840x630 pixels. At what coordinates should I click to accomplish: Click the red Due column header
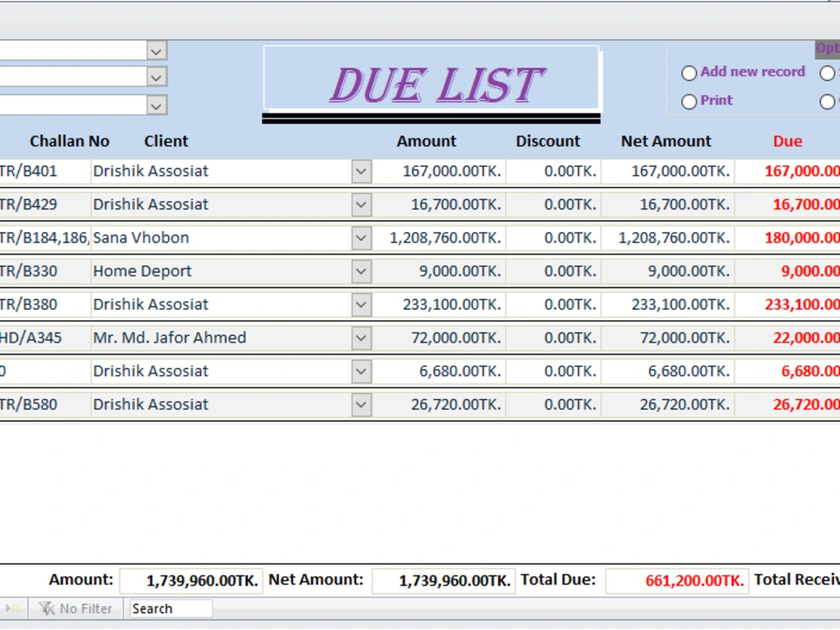[788, 141]
